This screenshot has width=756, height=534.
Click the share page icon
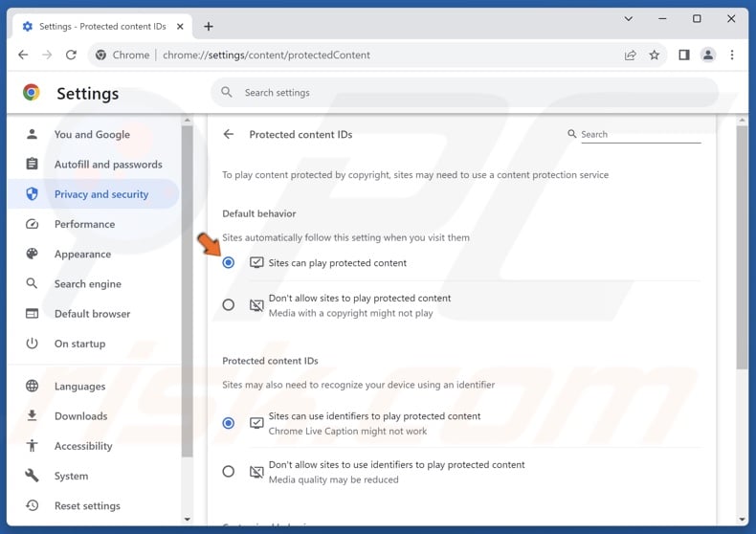[631, 55]
